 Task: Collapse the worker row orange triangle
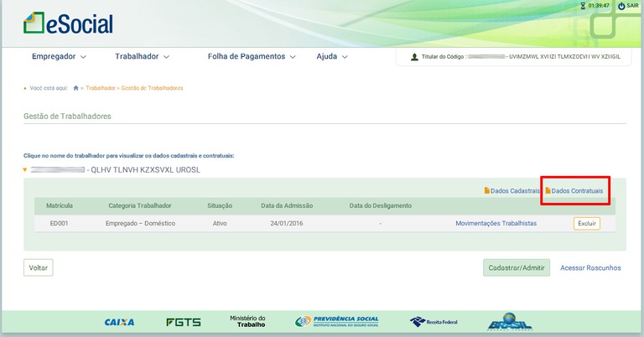[25, 169]
